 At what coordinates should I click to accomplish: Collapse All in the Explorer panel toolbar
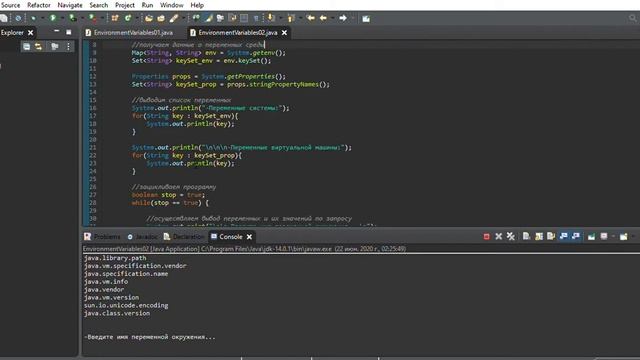point(27,47)
